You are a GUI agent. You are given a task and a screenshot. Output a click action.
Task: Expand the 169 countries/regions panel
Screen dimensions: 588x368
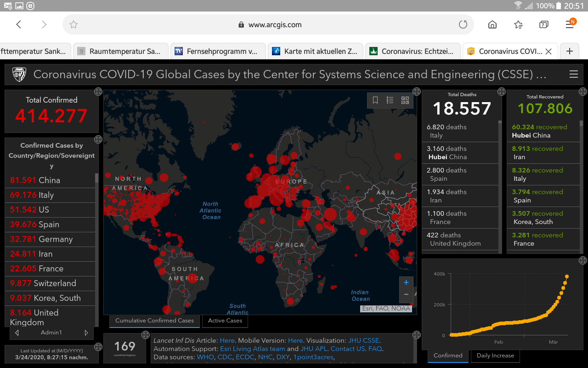click(x=146, y=335)
